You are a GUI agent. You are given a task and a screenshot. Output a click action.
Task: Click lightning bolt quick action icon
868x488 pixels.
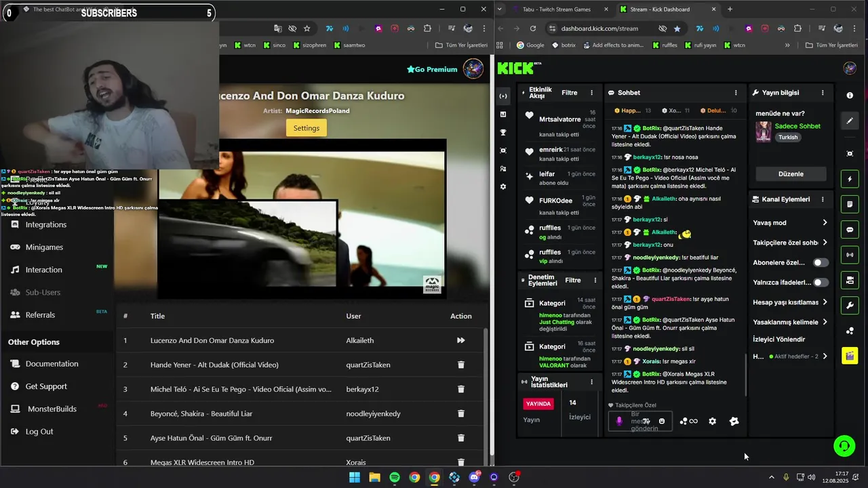pos(850,180)
